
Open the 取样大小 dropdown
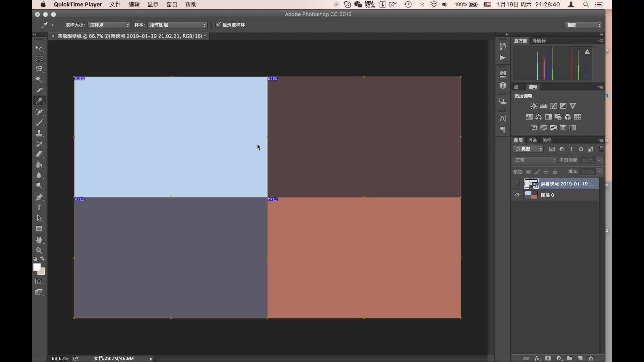click(109, 25)
